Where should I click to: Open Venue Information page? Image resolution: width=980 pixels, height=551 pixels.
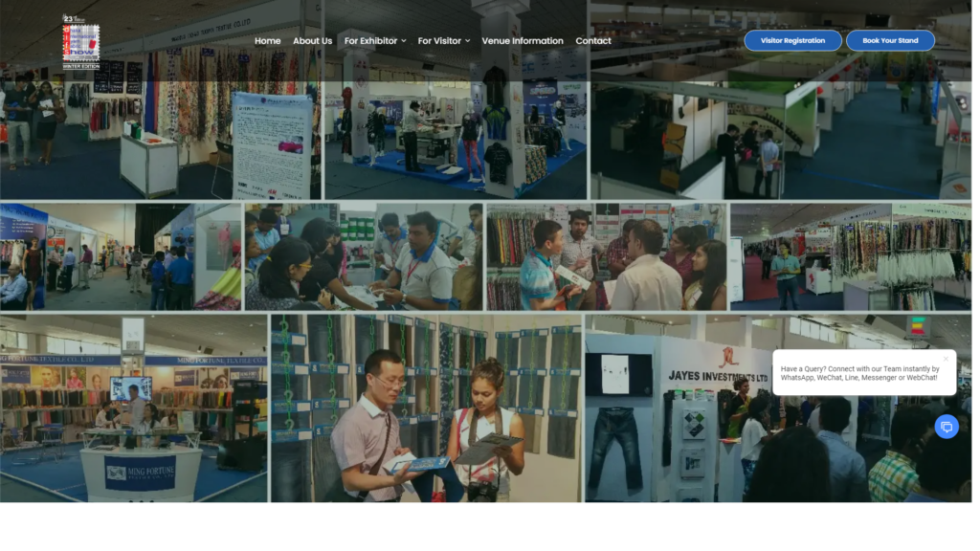pyautogui.click(x=523, y=40)
